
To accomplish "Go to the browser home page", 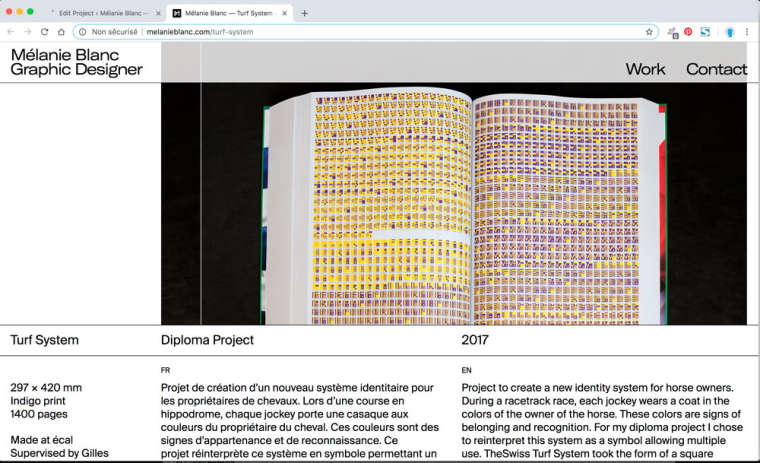I will tap(61, 32).
